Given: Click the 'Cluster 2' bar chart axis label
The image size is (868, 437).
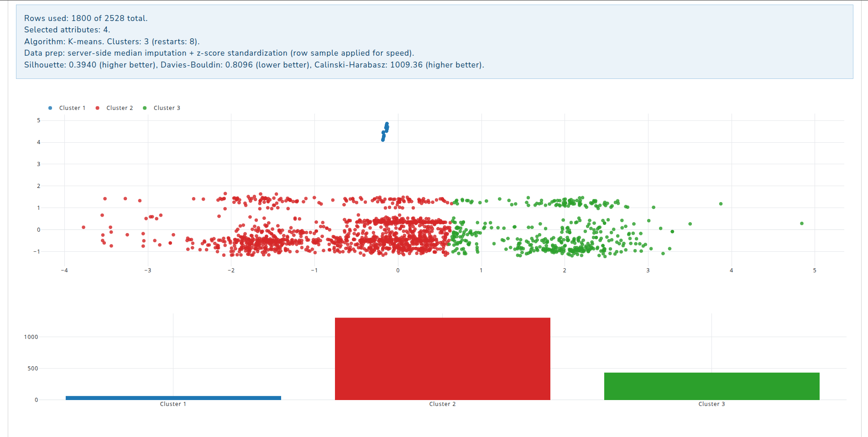Looking at the screenshot, I should point(442,404).
